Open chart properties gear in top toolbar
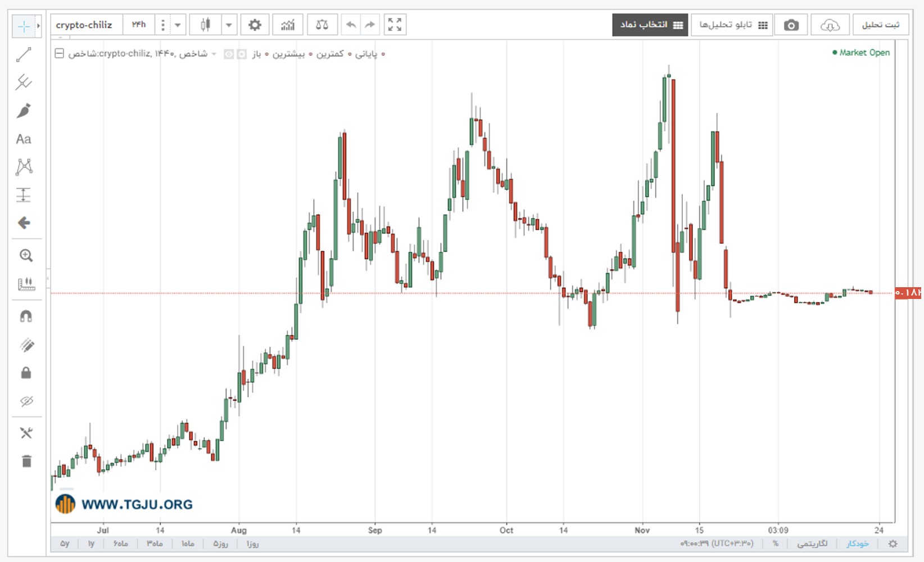 click(255, 25)
